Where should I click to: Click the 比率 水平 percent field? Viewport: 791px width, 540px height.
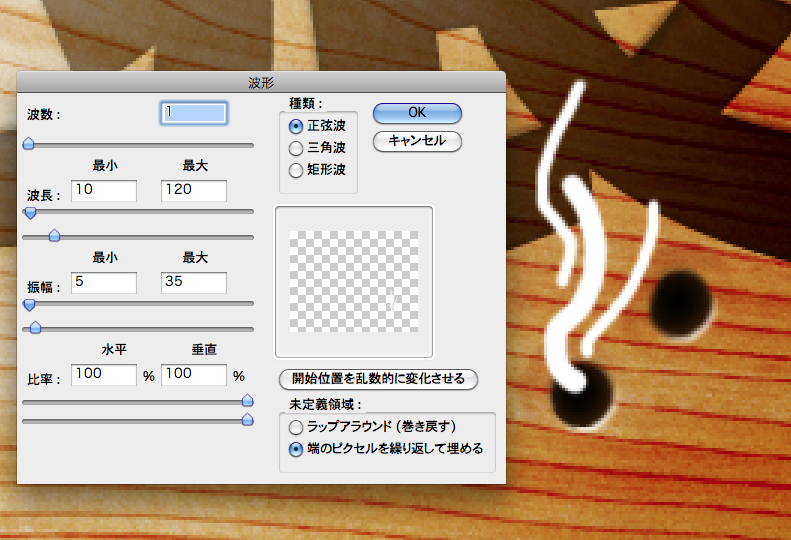(x=104, y=375)
